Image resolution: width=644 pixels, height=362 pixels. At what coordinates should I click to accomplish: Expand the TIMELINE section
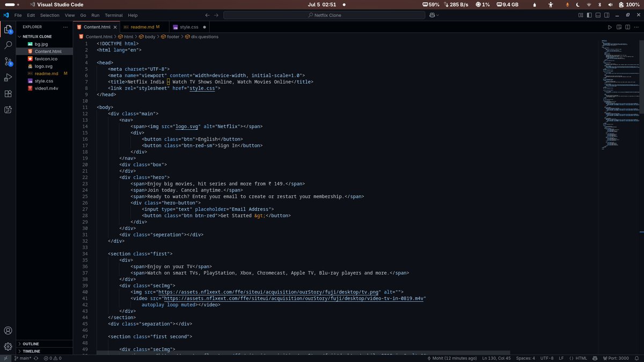(x=45, y=351)
